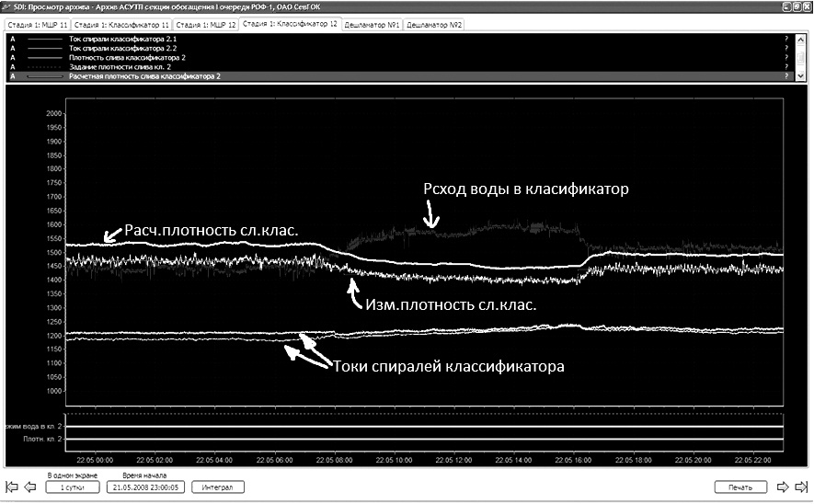Toggle the 'A' marker of Задание плотности слива

tap(12, 67)
